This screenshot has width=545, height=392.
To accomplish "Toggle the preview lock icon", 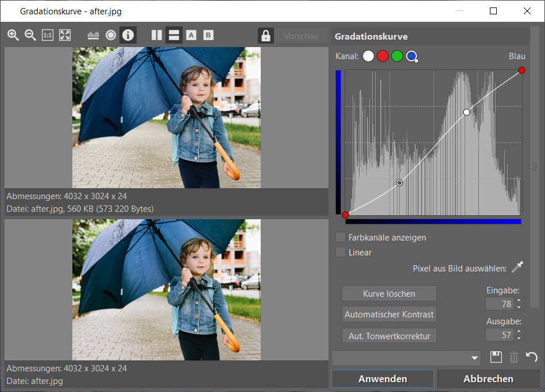I will coord(265,36).
